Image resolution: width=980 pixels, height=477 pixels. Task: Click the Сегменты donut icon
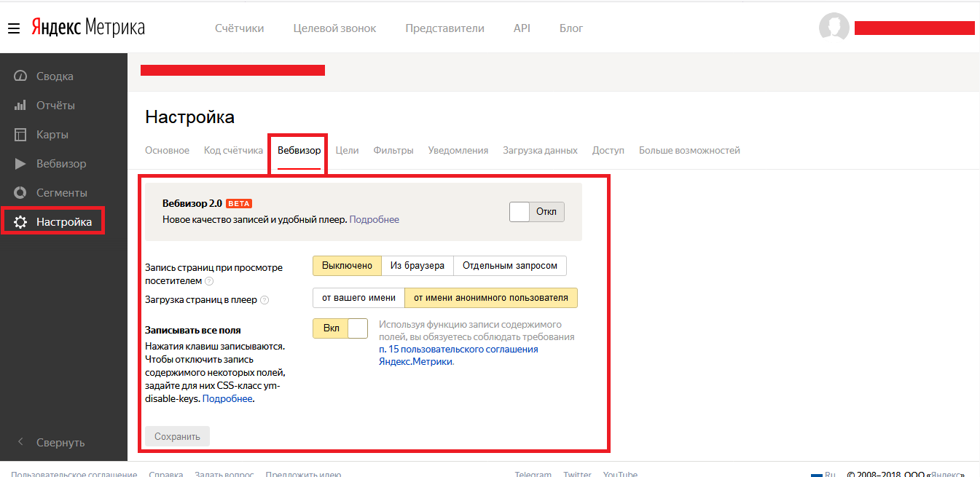[x=20, y=193]
